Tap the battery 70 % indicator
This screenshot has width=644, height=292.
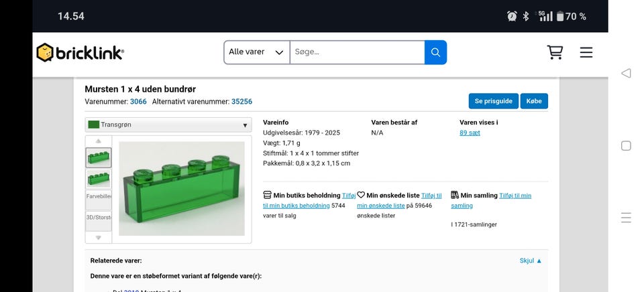[572, 16]
